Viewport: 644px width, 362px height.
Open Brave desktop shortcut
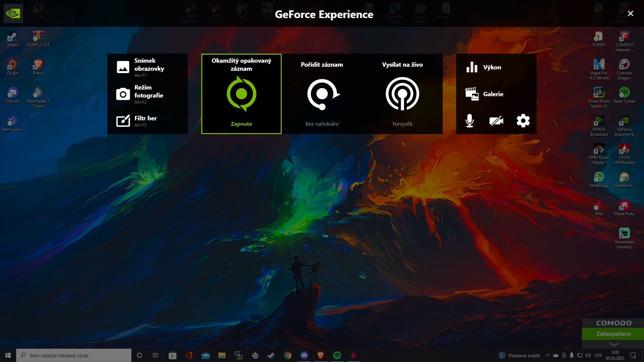(38, 67)
